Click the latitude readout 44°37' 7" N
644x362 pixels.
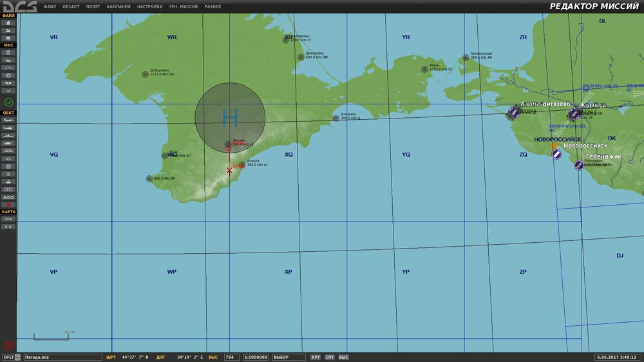click(x=135, y=357)
